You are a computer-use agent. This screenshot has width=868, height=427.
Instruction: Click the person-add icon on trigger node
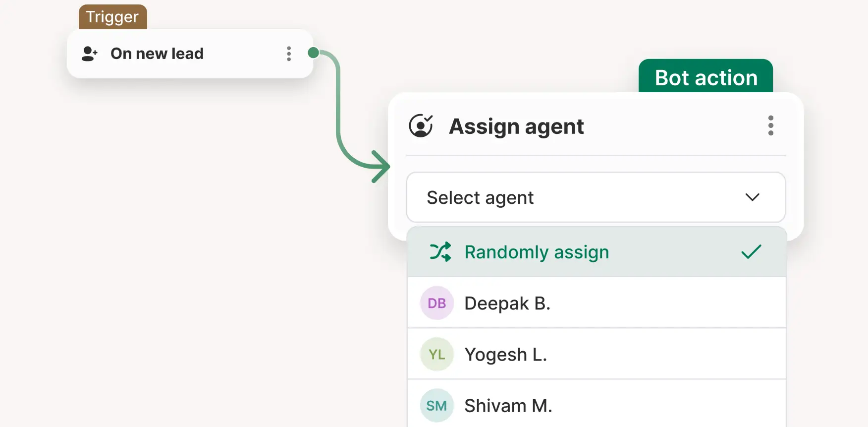pyautogui.click(x=89, y=54)
